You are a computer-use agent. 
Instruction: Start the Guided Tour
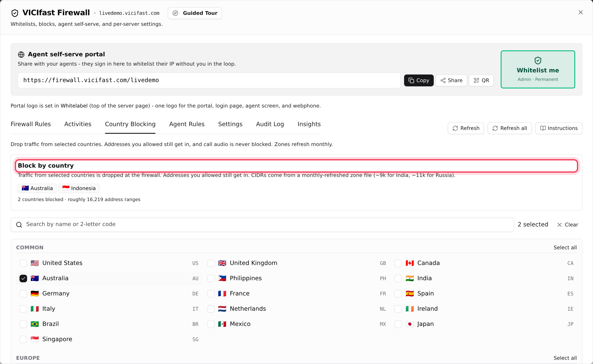[x=195, y=13]
